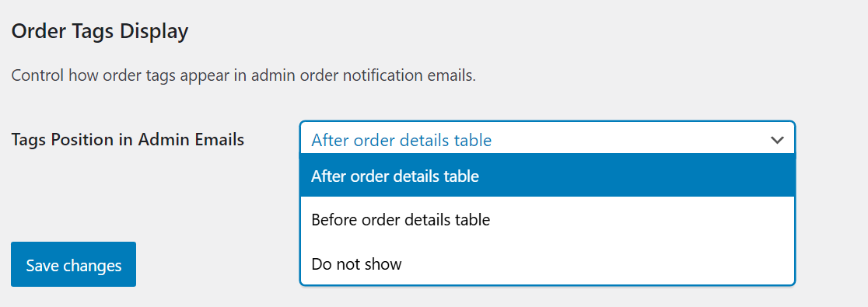This screenshot has width=868, height=307.
Task: Select "Before order details table" option
Action: coord(548,220)
